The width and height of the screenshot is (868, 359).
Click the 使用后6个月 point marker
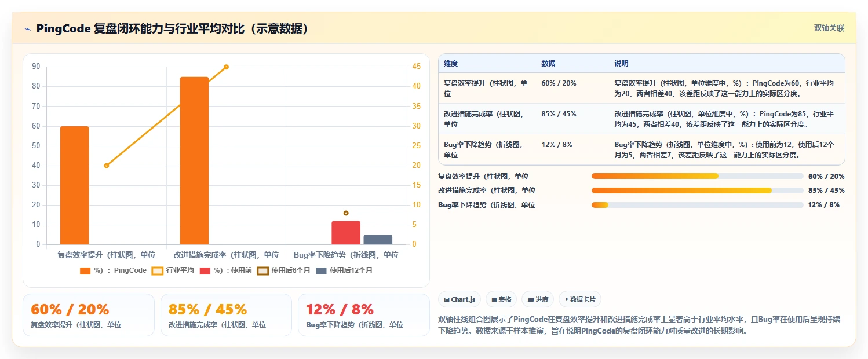click(346, 213)
